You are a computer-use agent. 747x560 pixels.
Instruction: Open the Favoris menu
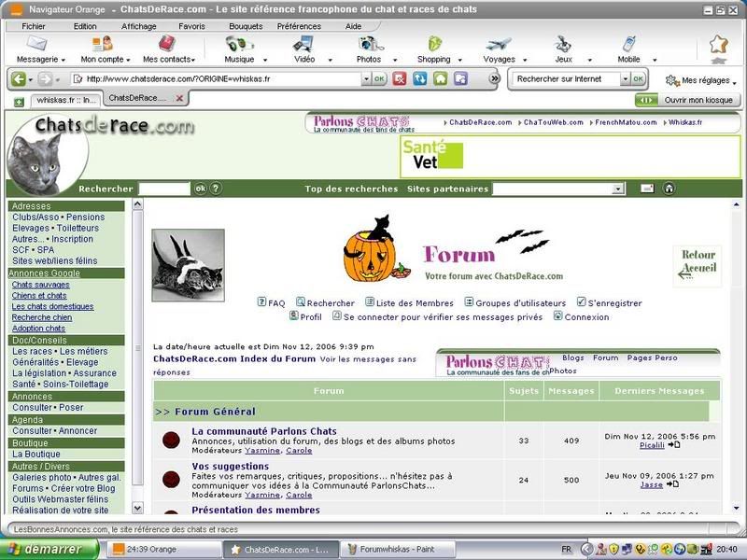(191, 27)
